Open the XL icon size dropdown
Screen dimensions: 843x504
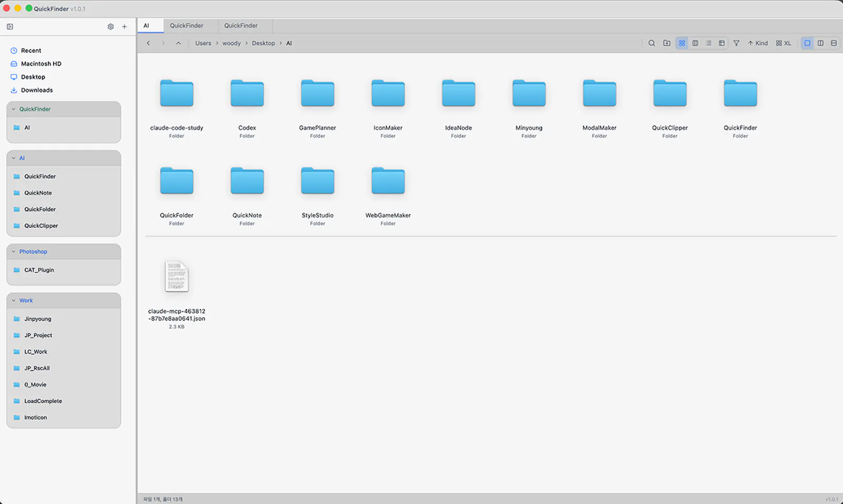pyautogui.click(x=783, y=43)
